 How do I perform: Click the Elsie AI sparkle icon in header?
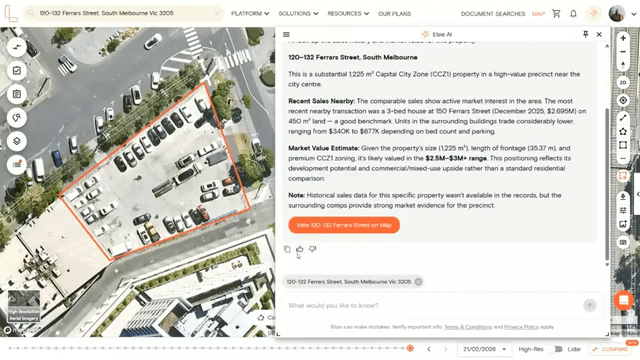(x=593, y=13)
